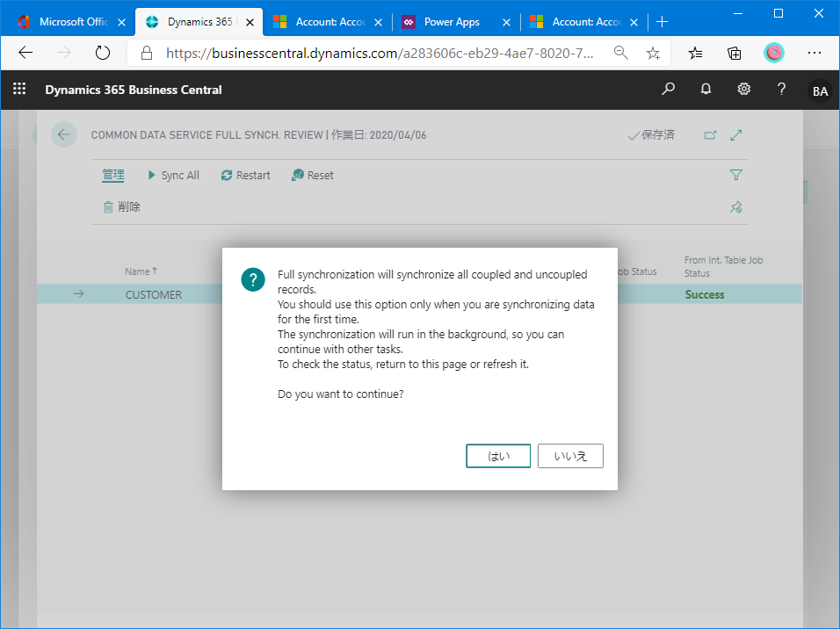Image resolution: width=840 pixels, height=629 pixels.
Task: Click the Sync All action
Action: [174, 175]
